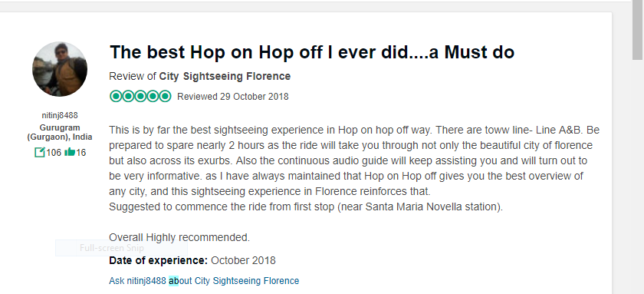
Task: Click the Overall Highly recommended text
Action: [x=179, y=237]
